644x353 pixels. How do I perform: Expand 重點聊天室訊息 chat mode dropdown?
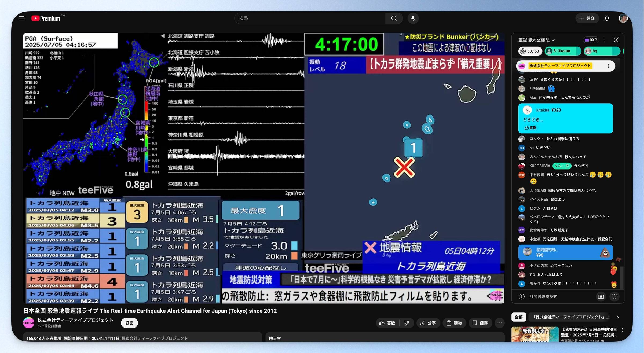[x=536, y=40]
